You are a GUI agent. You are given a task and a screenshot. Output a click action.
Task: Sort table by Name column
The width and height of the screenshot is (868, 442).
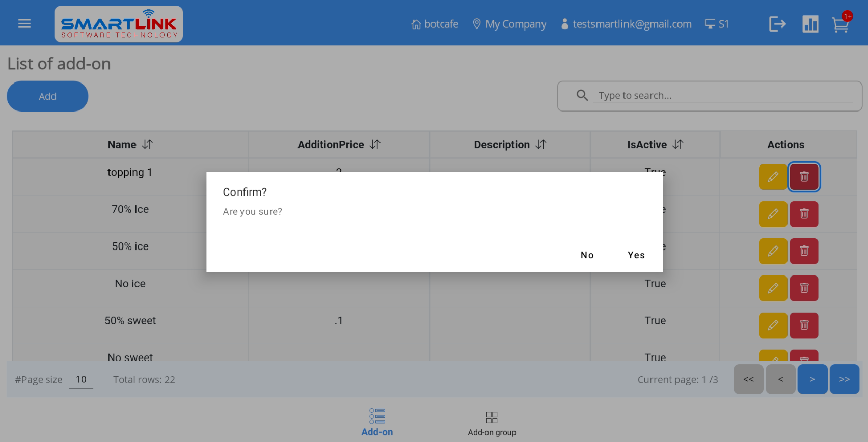click(147, 145)
